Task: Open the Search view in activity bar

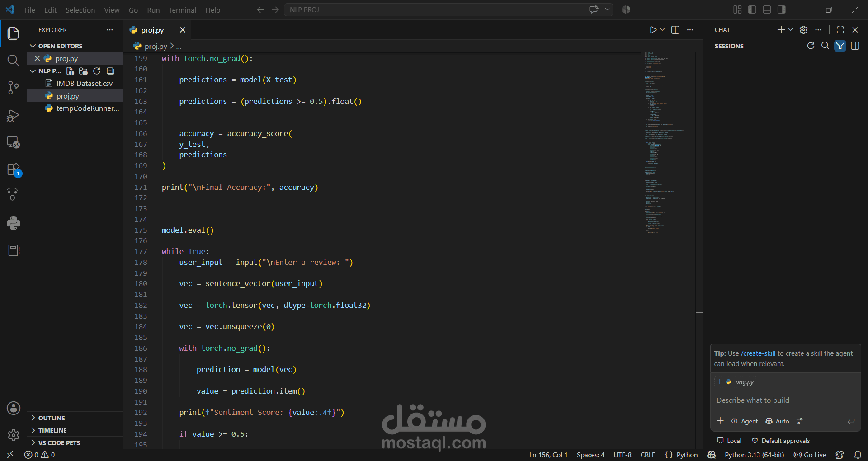Action: pyautogui.click(x=14, y=61)
